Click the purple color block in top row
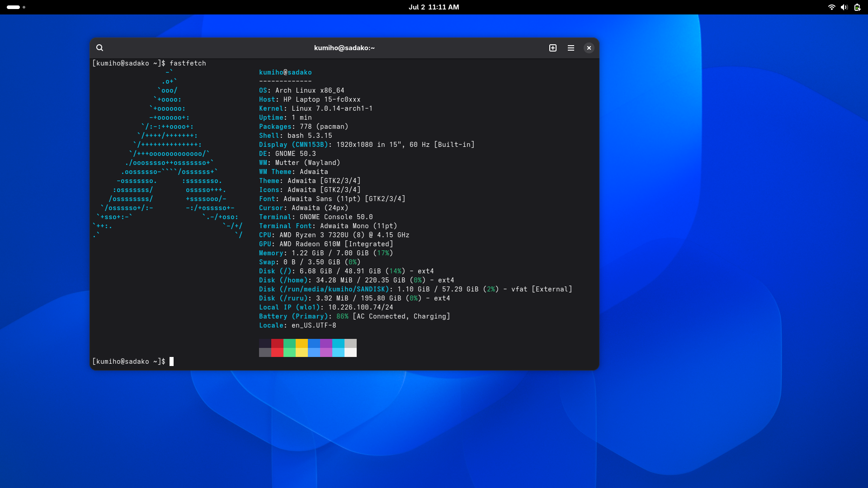 tap(326, 343)
